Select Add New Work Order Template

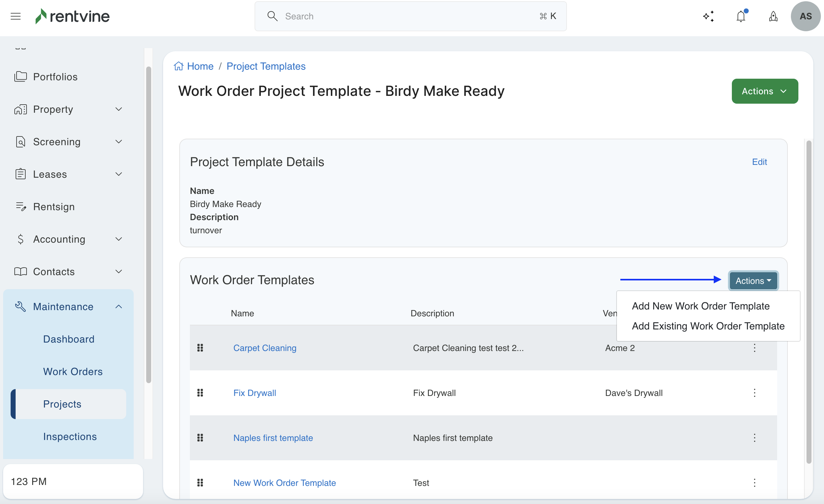click(x=701, y=306)
